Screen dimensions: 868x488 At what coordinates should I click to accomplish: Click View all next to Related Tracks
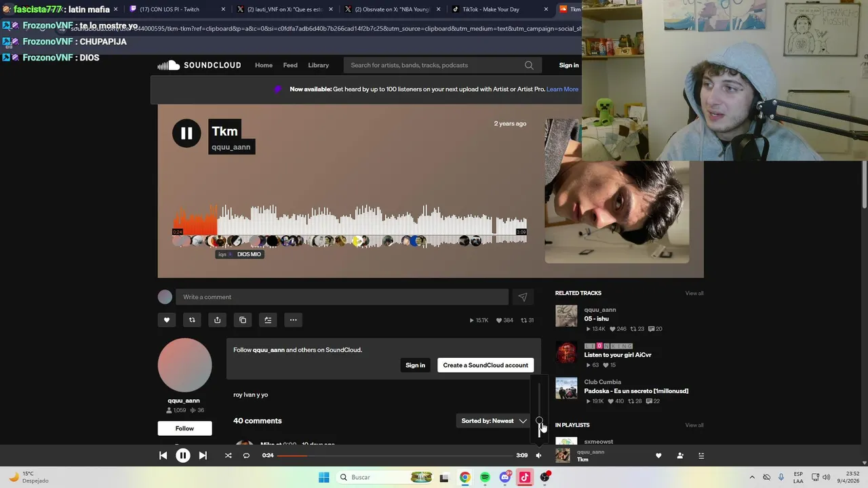(694, 293)
